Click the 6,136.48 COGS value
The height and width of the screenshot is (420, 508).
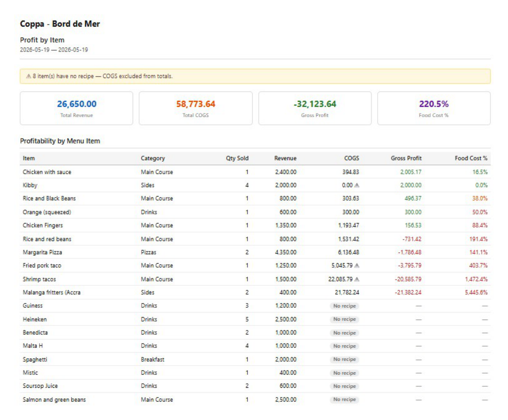[x=348, y=252]
